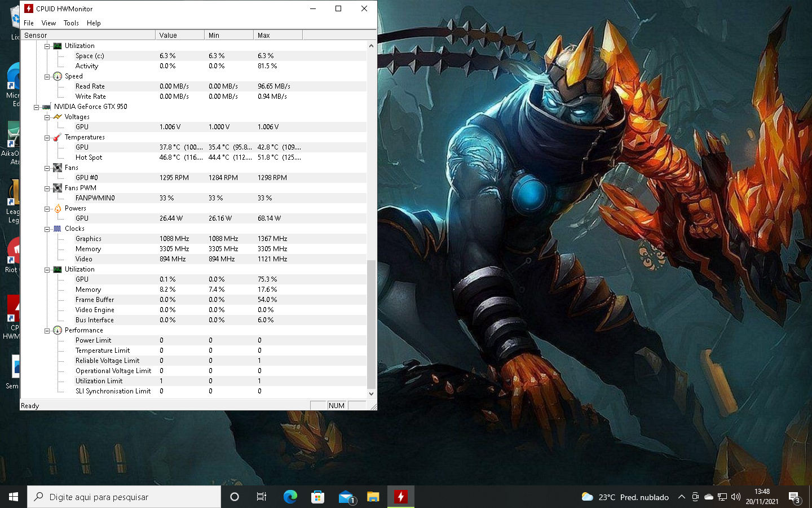This screenshot has height=508, width=812.
Task: Click the Temperatures thermometer icon
Action: (58, 137)
